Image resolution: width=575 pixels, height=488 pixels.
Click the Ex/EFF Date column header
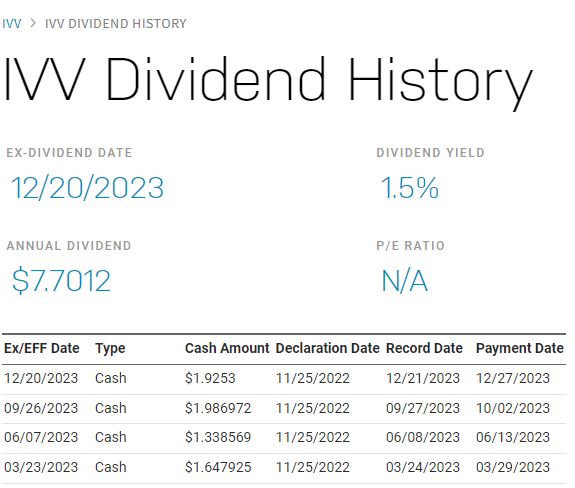pyautogui.click(x=41, y=348)
